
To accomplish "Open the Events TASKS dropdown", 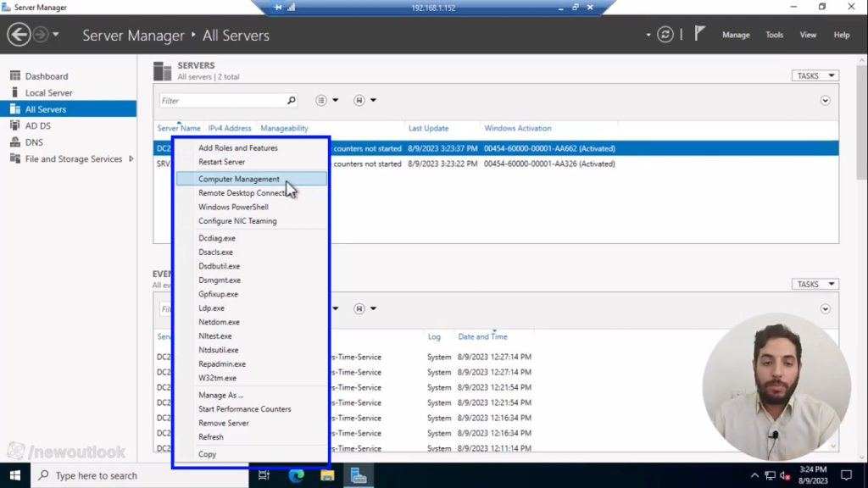I will tap(814, 283).
